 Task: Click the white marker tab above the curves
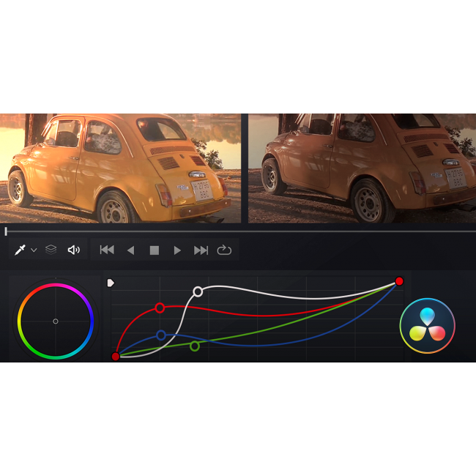click(x=111, y=283)
